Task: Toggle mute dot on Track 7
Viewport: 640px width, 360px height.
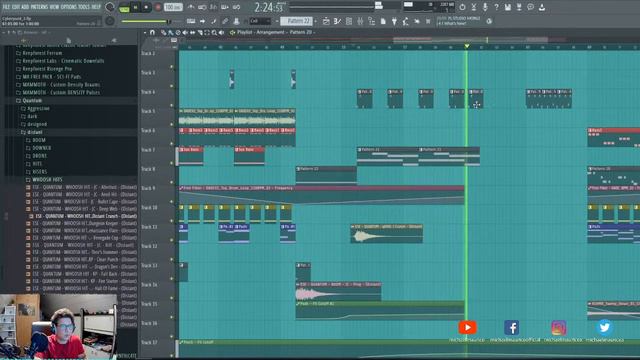Action: pyautogui.click(x=172, y=163)
